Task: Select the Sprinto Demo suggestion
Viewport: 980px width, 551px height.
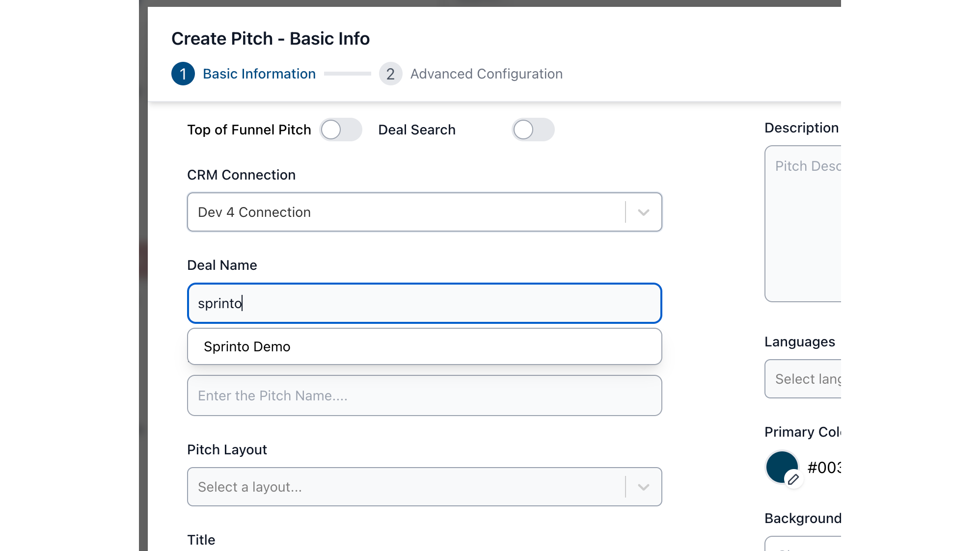Action: 247,346
